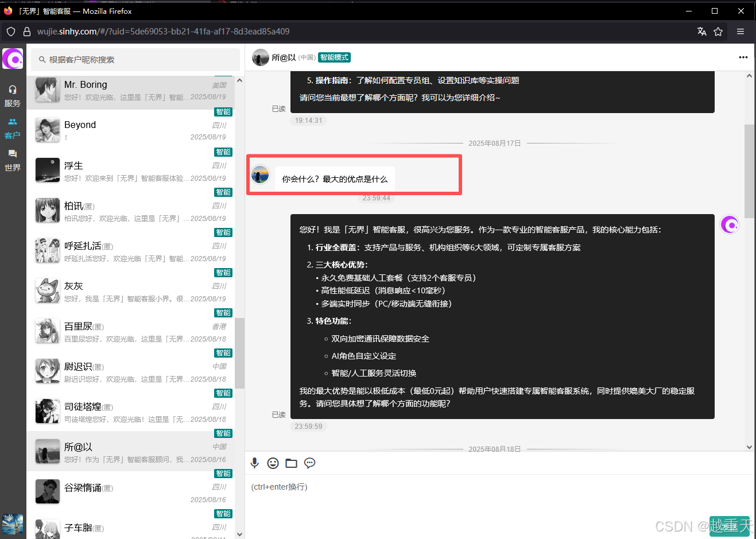The image size is (756, 539).
Task: Click the 2025年08月17日 date separator
Action: coord(495,143)
